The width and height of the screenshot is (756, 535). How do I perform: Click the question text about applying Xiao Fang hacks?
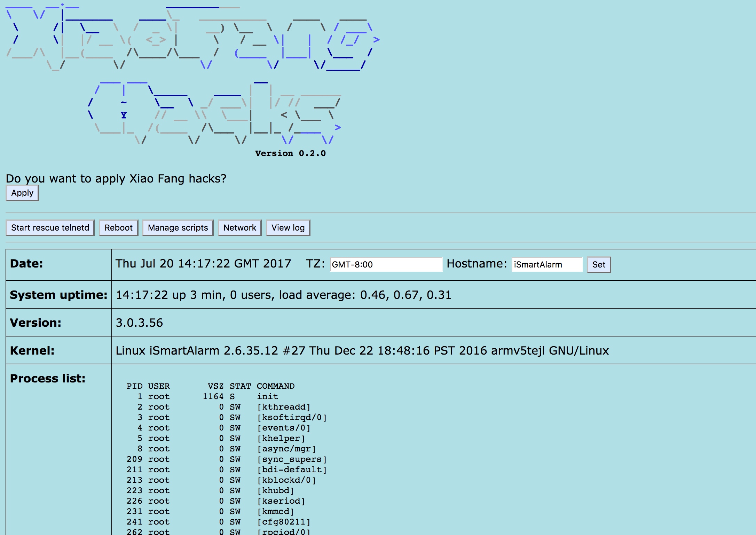(x=116, y=179)
